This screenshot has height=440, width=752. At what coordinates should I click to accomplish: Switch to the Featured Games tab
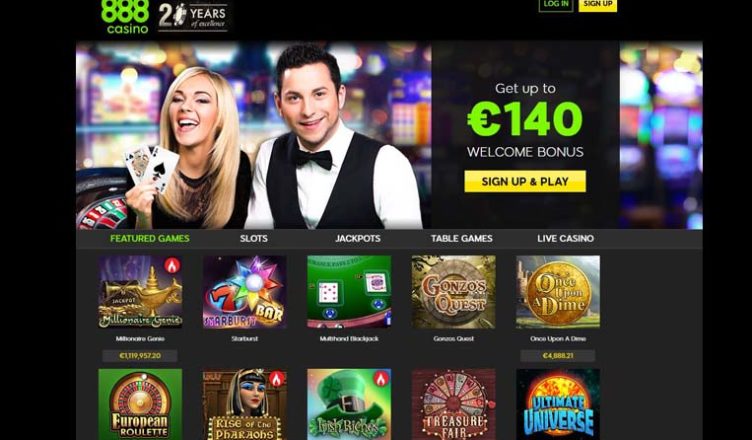click(x=150, y=238)
